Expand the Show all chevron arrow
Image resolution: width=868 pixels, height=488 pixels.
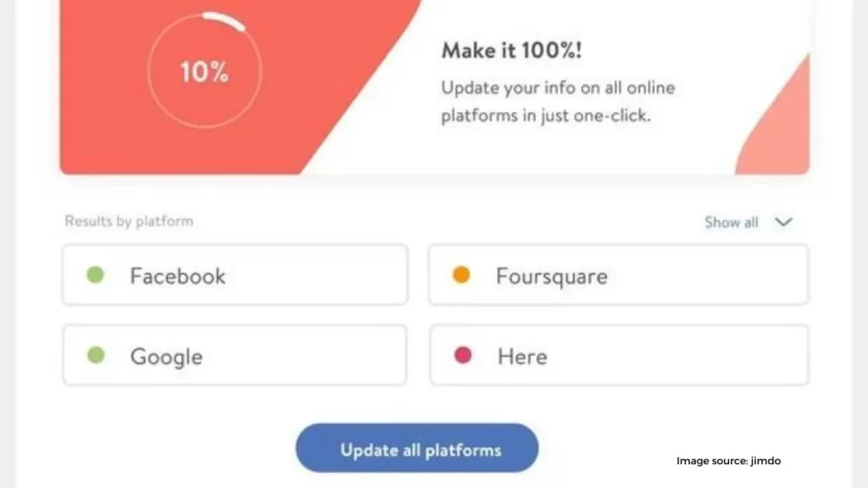coord(783,223)
